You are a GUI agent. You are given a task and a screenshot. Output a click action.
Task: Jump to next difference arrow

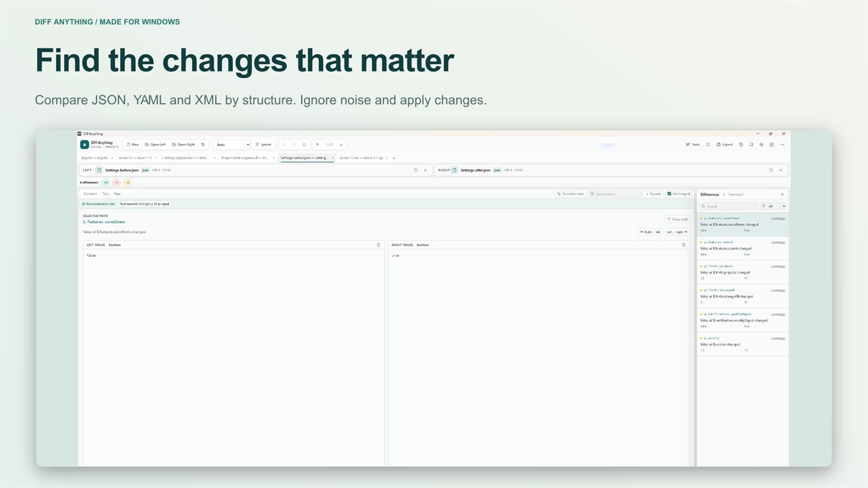click(341, 144)
